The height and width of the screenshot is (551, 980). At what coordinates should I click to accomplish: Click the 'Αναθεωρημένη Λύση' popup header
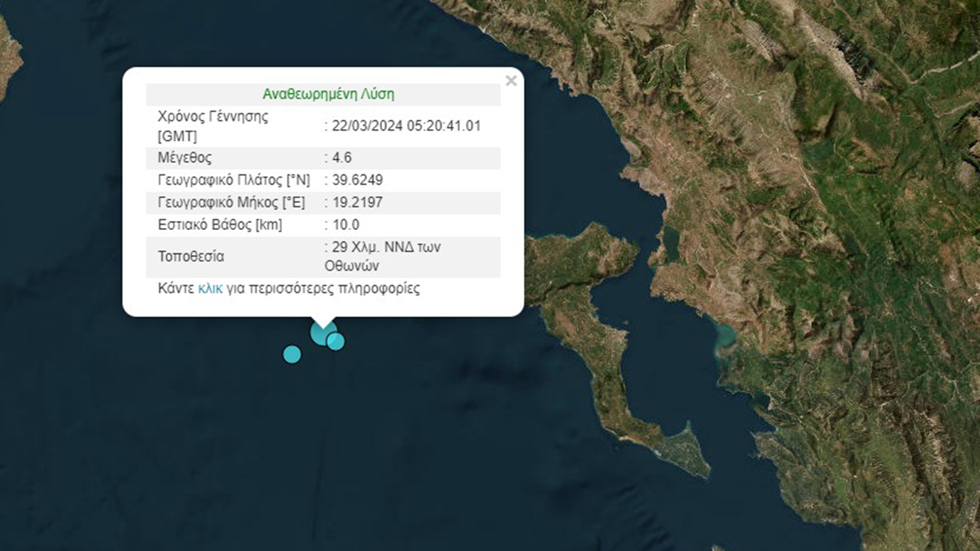[x=328, y=94]
